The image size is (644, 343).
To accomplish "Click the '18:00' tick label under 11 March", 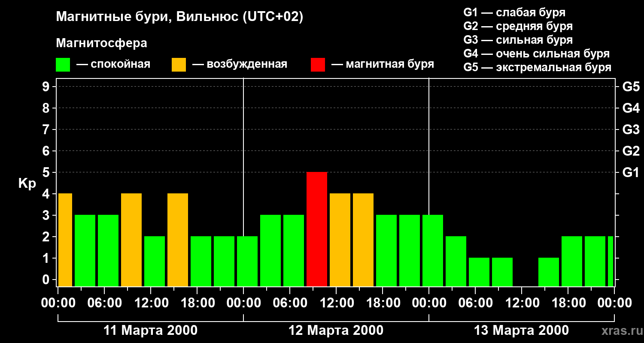I will [x=197, y=303].
